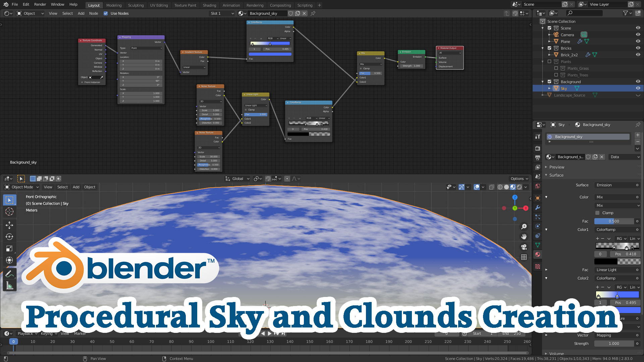Expand the Preview panel

557,167
